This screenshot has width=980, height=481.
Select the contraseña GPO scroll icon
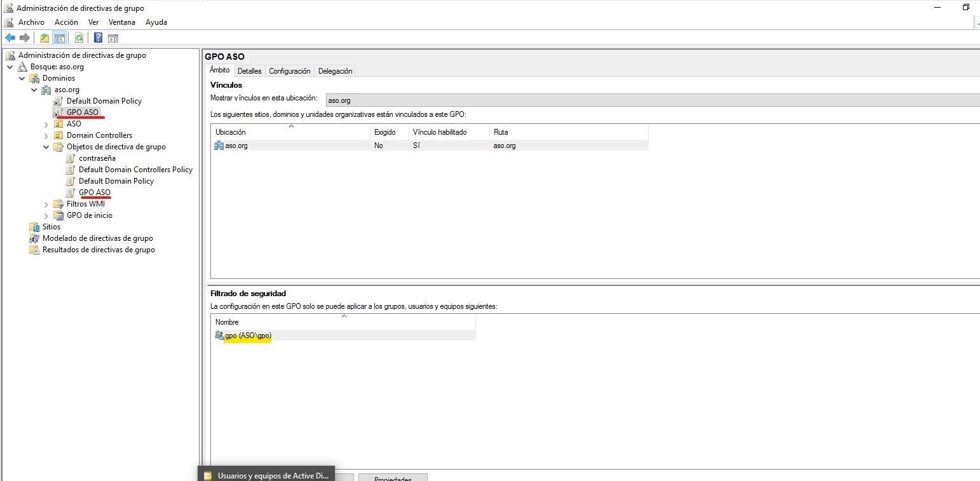pyautogui.click(x=71, y=158)
